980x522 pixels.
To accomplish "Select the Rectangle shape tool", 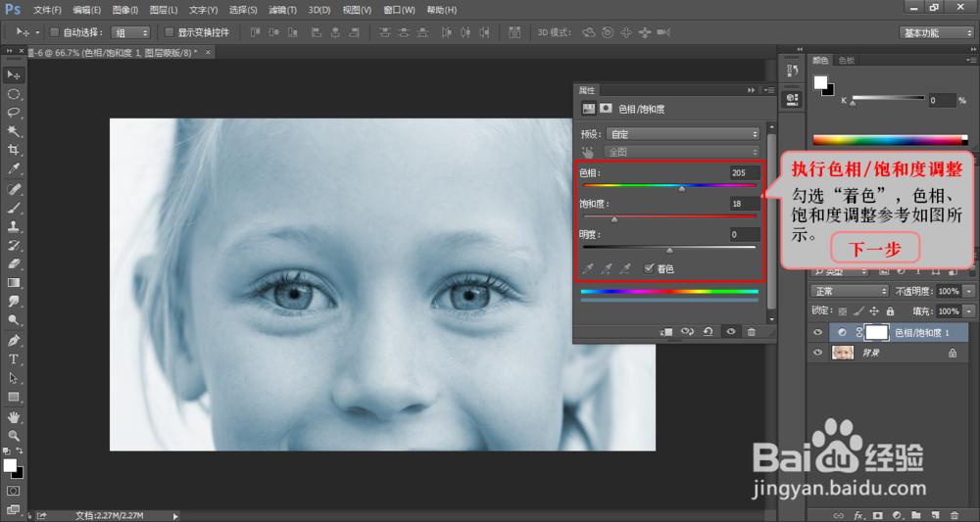I will coord(13,397).
